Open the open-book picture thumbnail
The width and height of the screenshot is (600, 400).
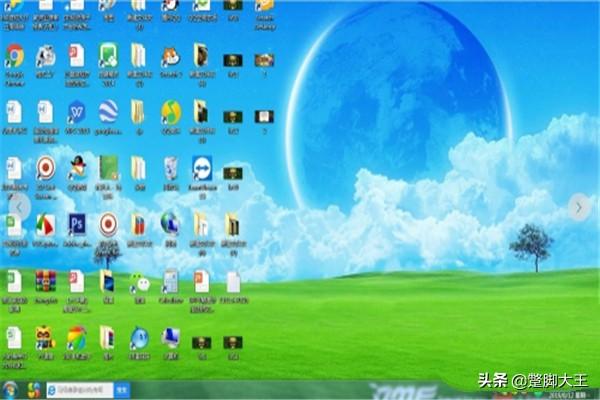tap(264, 116)
